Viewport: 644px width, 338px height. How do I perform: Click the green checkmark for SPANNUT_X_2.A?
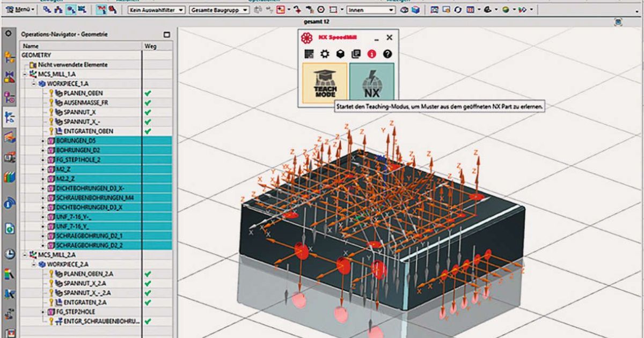pos(148,283)
